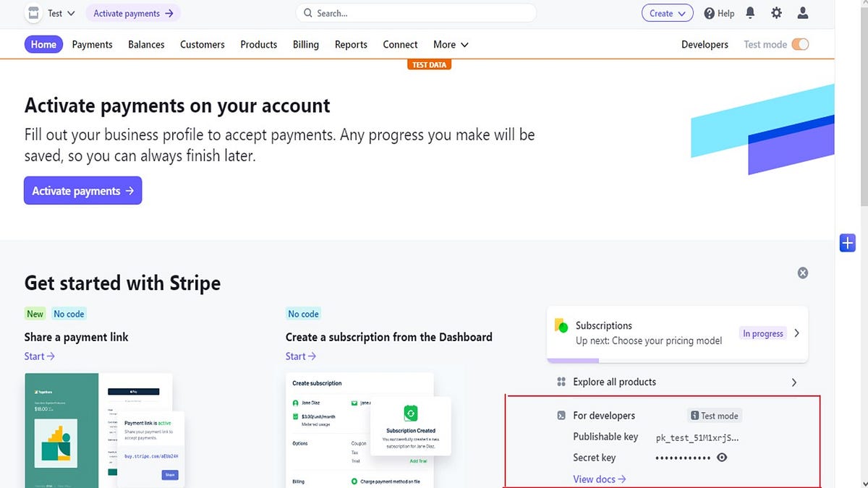Click the Search field
The width and height of the screenshot is (868, 488).
pos(416,12)
